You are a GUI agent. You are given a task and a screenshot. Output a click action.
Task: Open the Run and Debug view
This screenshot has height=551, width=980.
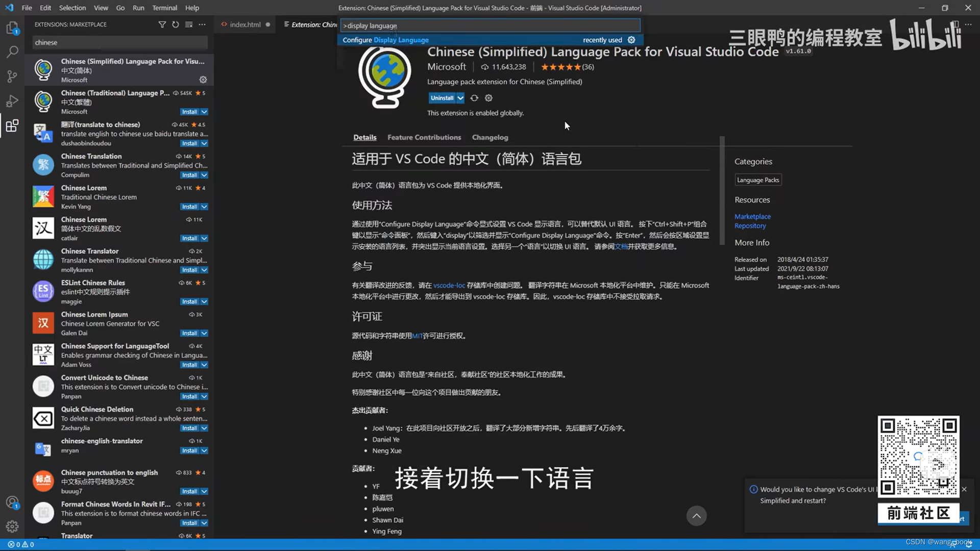tap(12, 101)
